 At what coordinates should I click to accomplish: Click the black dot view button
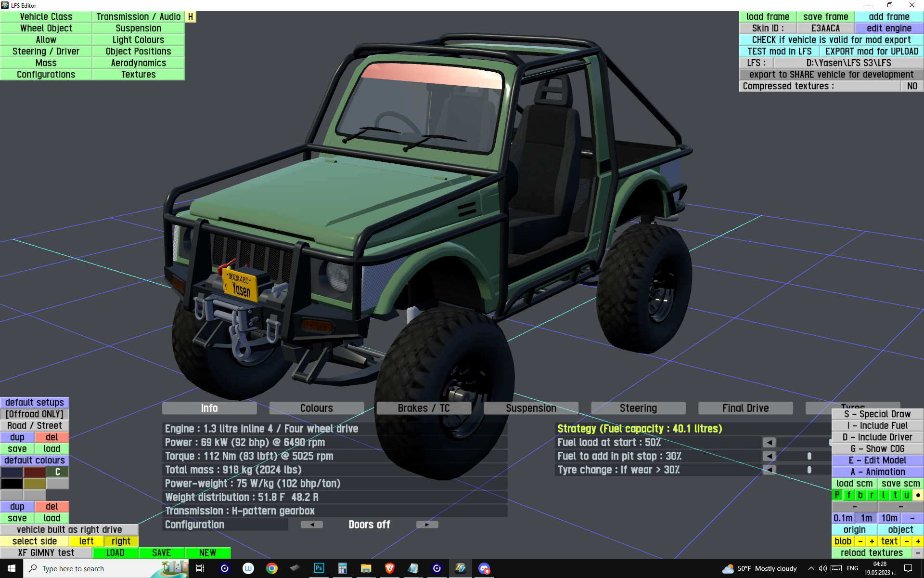pos(918,495)
